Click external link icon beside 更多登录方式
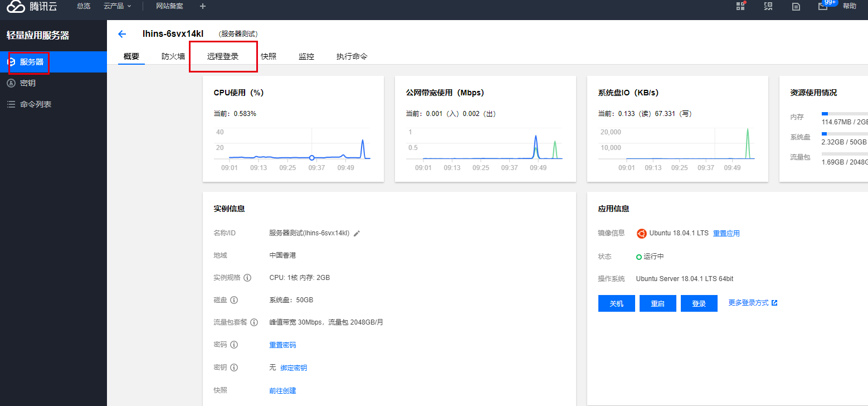The image size is (868, 406). pyautogui.click(x=774, y=303)
